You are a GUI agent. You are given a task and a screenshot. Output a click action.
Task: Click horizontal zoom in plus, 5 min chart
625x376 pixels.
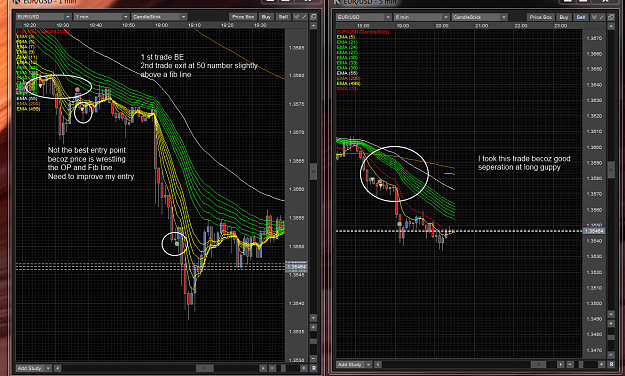click(x=601, y=364)
